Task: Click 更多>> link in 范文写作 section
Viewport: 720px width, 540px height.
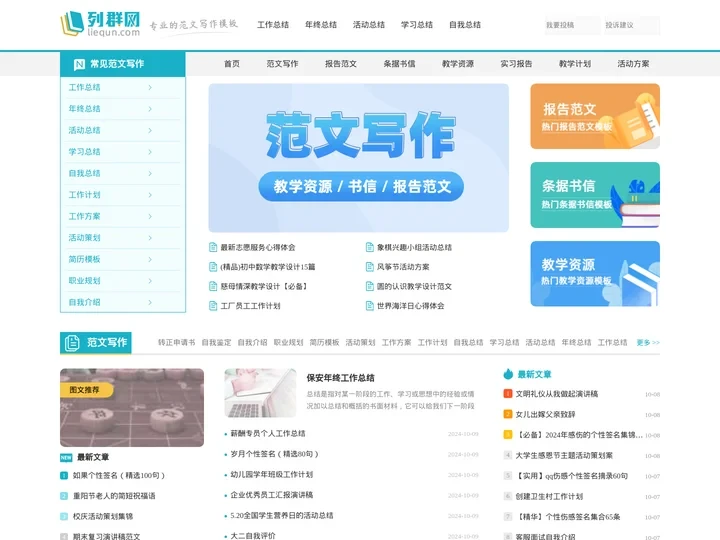Action: point(648,343)
